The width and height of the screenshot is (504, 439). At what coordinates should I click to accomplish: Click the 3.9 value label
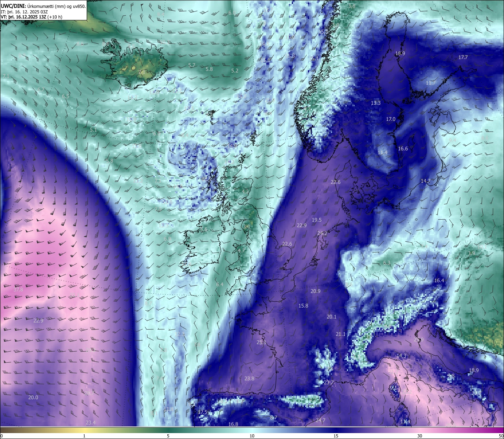click(471, 253)
